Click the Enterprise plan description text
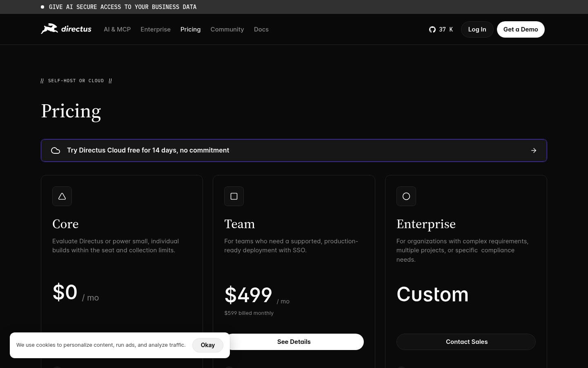 pyautogui.click(x=462, y=250)
